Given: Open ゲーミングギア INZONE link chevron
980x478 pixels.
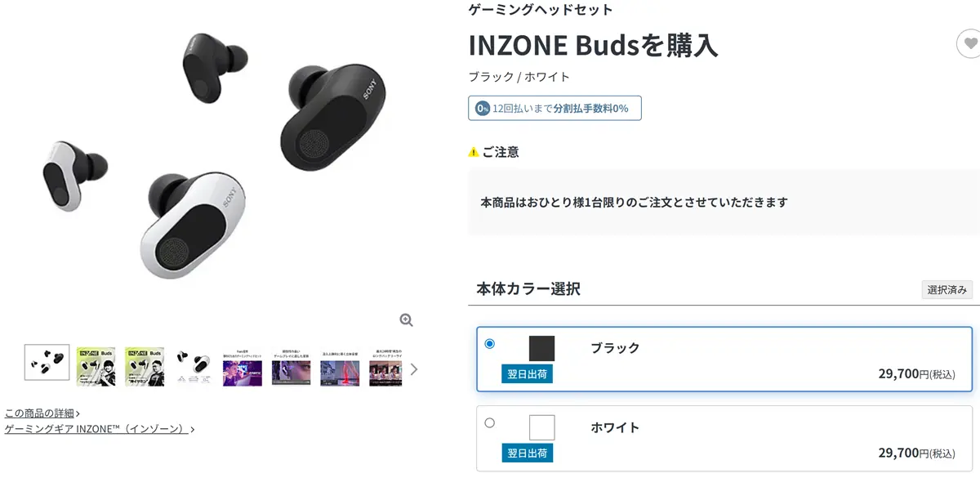Looking at the screenshot, I should [x=192, y=429].
